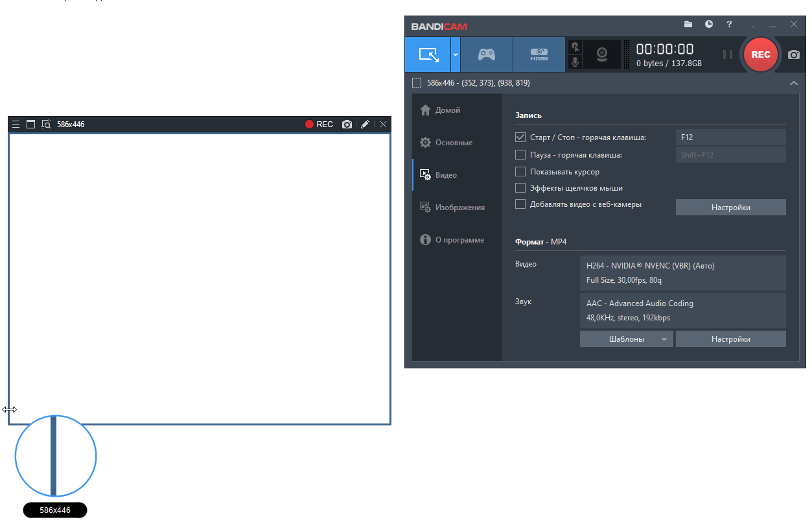
Task: Enable Эффекты щелчков мыши checkbox
Action: pyautogui.click(x=520, y=188)
